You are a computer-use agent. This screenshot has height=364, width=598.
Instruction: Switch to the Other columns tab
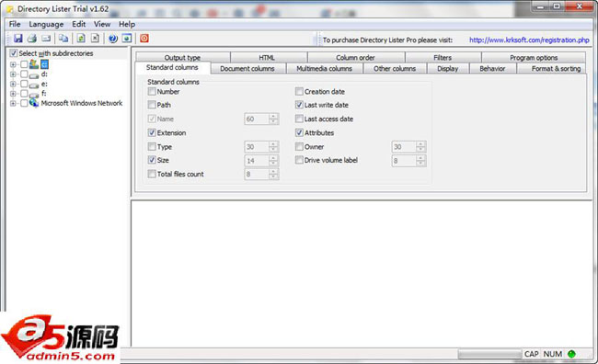pyautogui.click(x=395, y=69)
